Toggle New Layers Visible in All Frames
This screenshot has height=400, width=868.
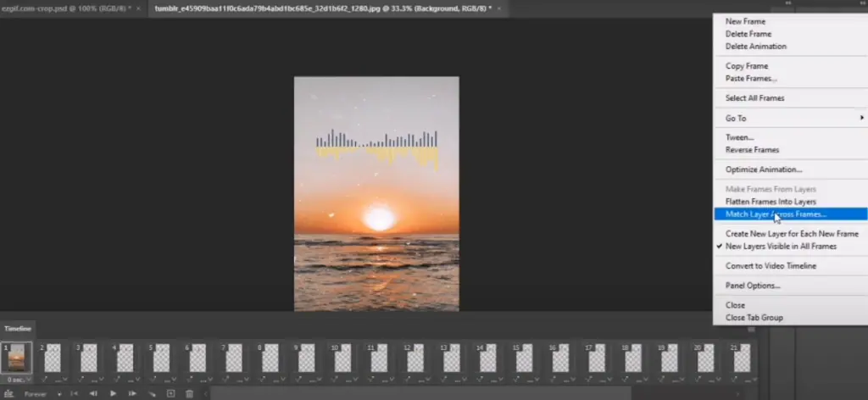781,246
